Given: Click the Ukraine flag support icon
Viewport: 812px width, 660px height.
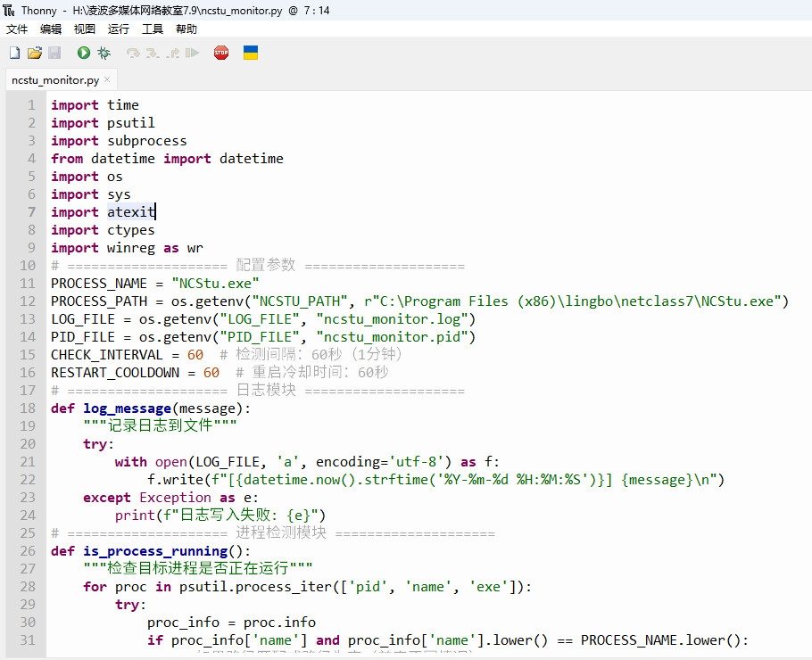Looking at the screenshot, I should (251, 54).
